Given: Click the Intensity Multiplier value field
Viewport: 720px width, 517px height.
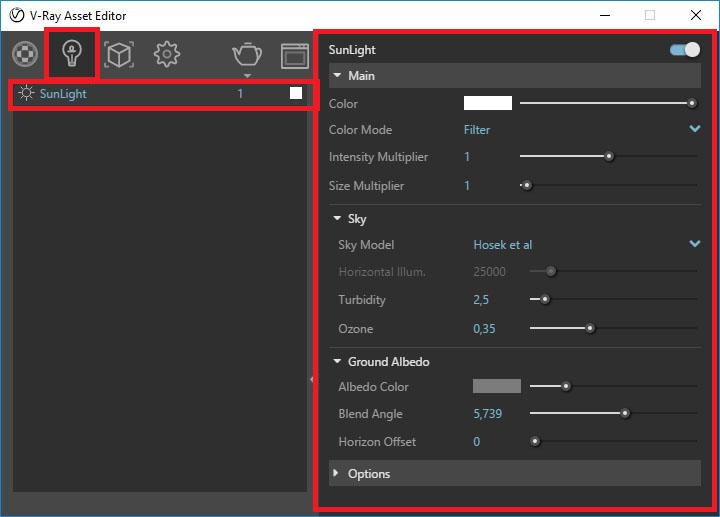Looking at the screenshot, I should tap(467, 157).
